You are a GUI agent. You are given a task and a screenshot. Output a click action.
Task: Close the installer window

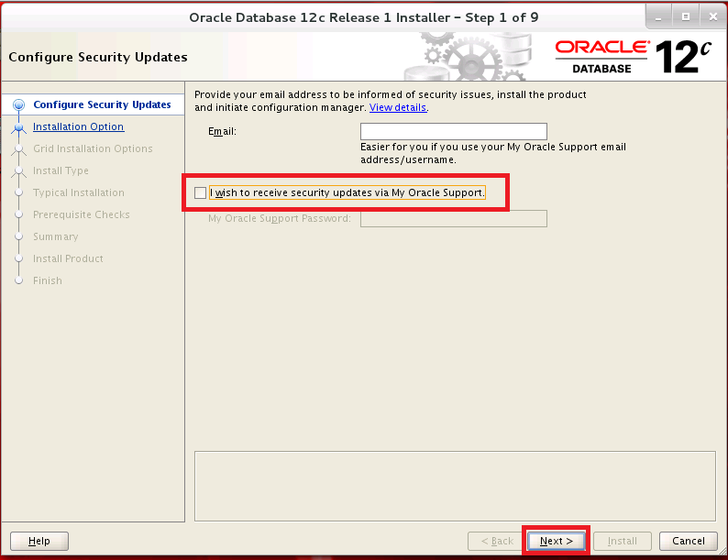click(x=713, y=17)
